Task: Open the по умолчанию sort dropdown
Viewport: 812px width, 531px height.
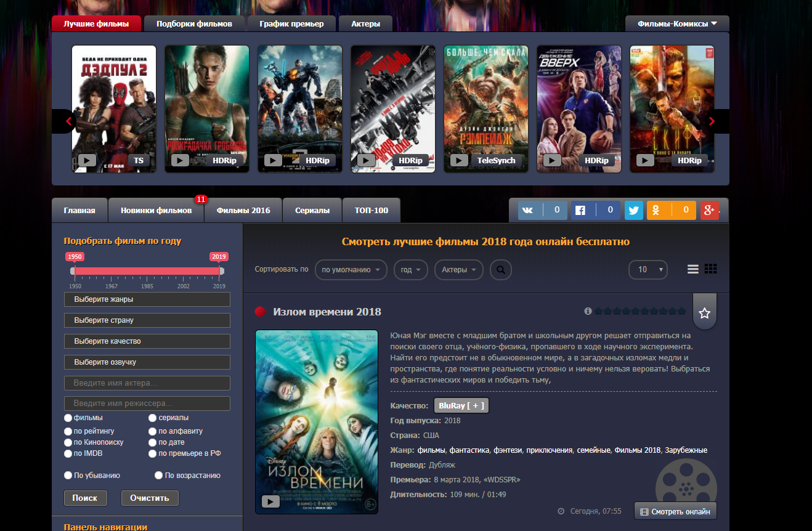Action: pos(351,270)
